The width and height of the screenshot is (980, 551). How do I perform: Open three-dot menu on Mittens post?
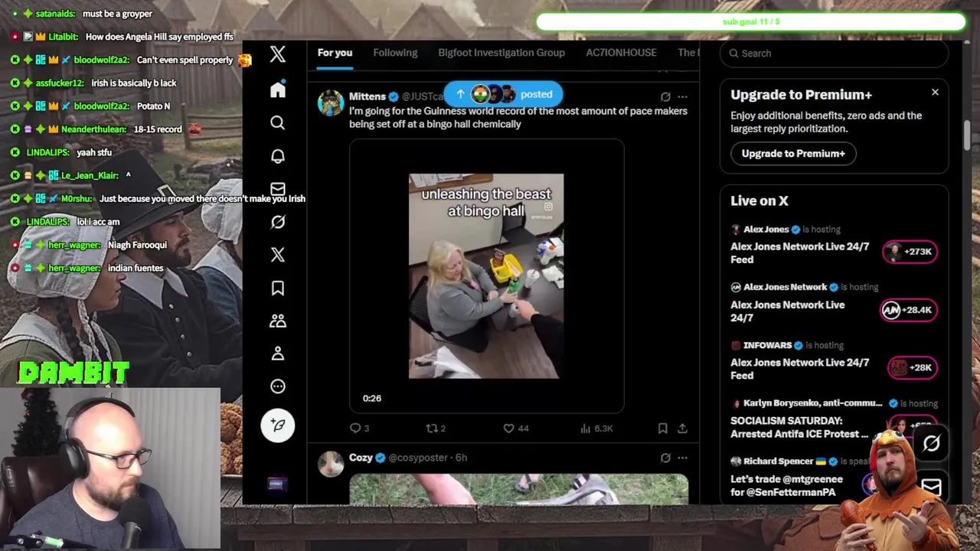point(682,97)
